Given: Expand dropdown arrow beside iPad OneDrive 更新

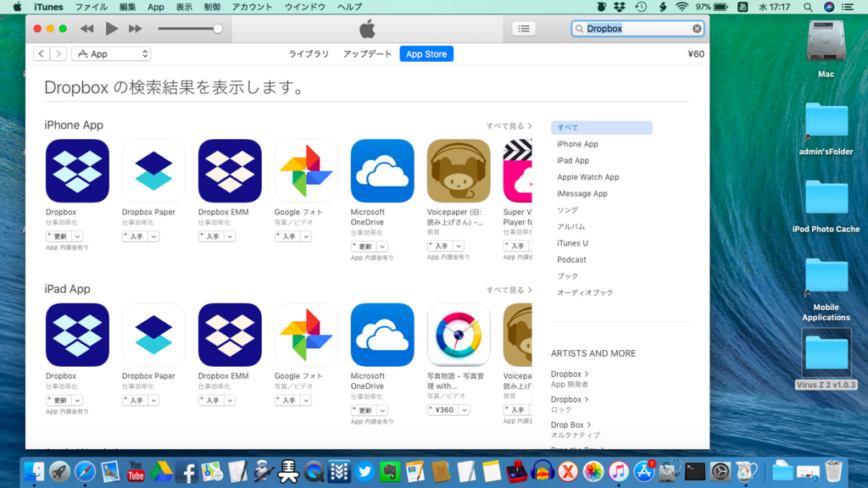Looking at the screenshot, I should click(x=382, y=410).
